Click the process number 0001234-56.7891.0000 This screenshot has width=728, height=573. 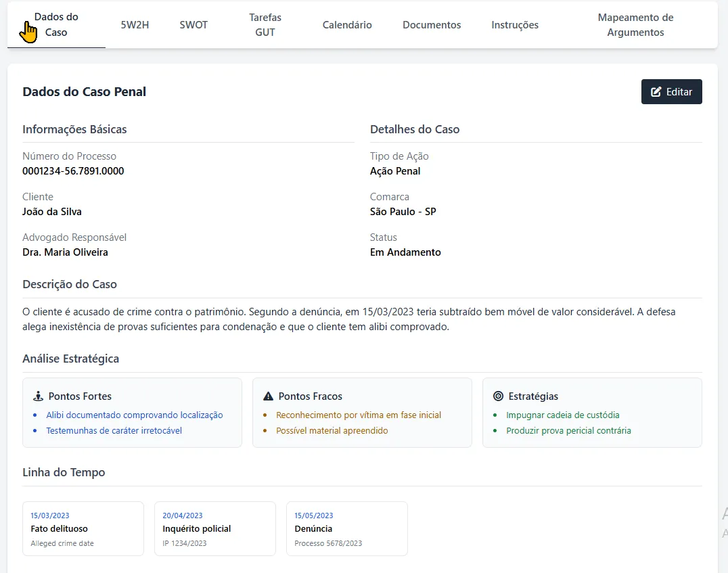73,171
